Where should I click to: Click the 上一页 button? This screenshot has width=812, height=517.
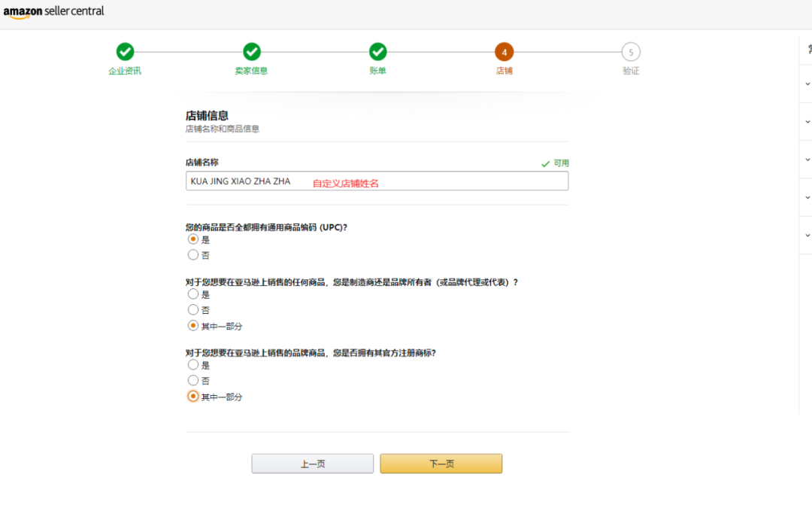tap(312, 464)
